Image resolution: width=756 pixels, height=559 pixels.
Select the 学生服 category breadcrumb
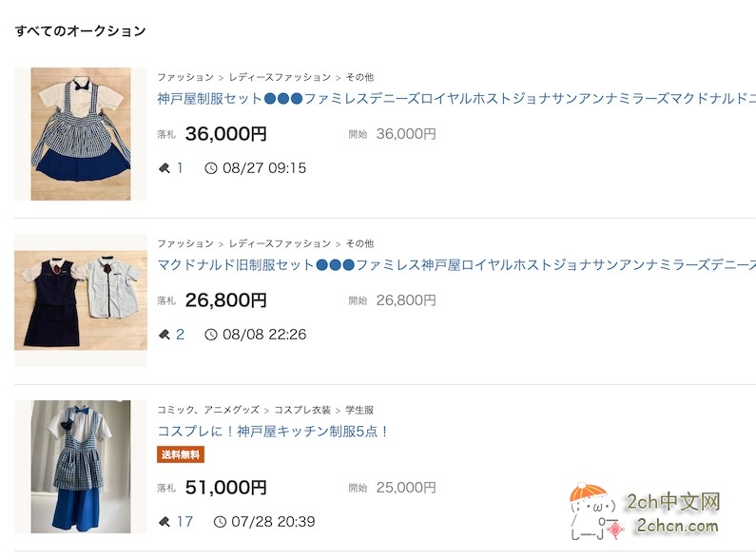[x=359, y=410]
